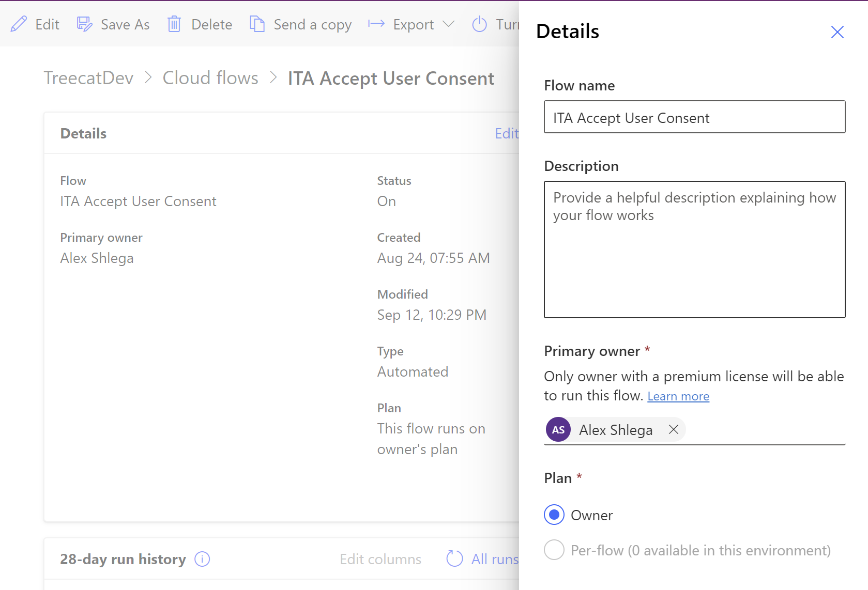Open the Learn more link

pos(678,396)
